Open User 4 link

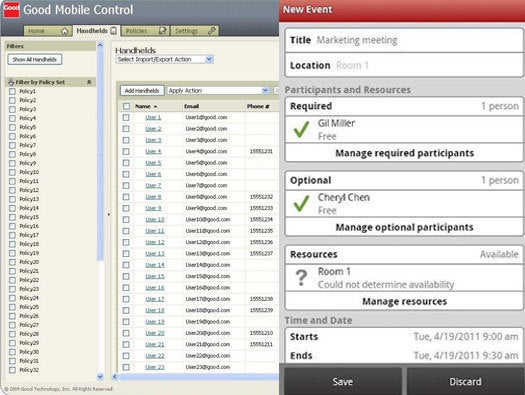coord(153,151)
